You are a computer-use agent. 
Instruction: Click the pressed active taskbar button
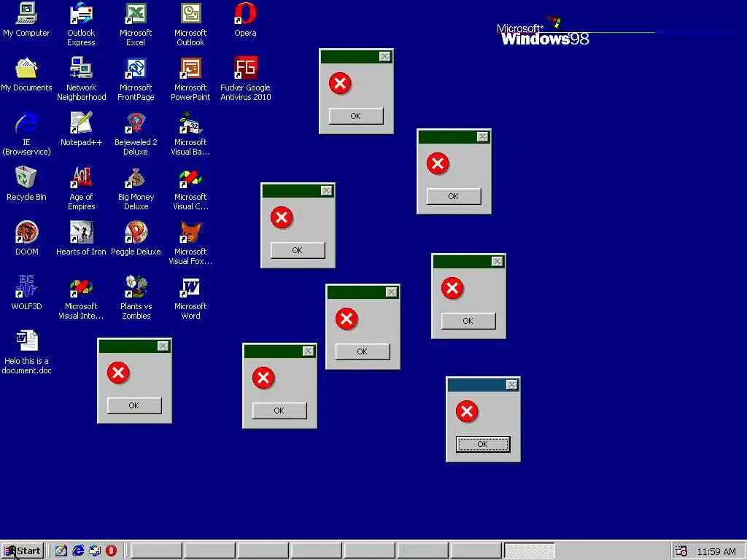[530, 551]
